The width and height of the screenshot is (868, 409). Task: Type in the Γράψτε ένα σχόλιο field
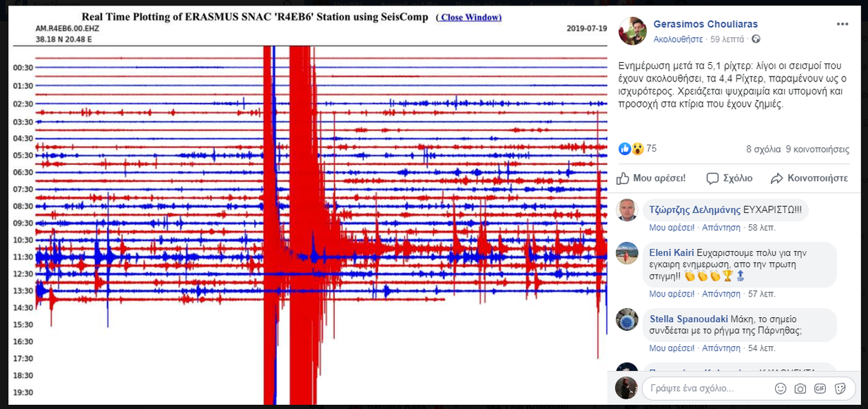710,388
